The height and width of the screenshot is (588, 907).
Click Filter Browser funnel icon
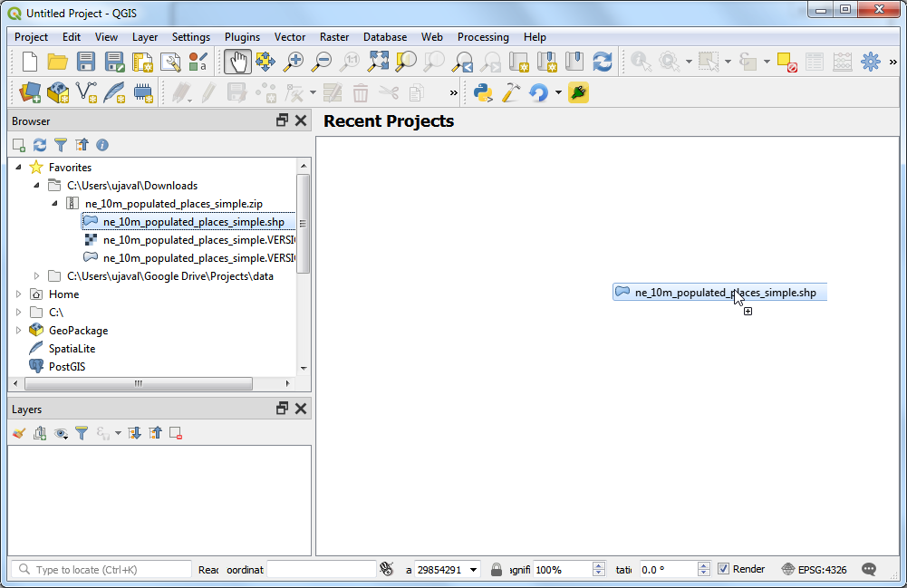click(x=61, y=145)
